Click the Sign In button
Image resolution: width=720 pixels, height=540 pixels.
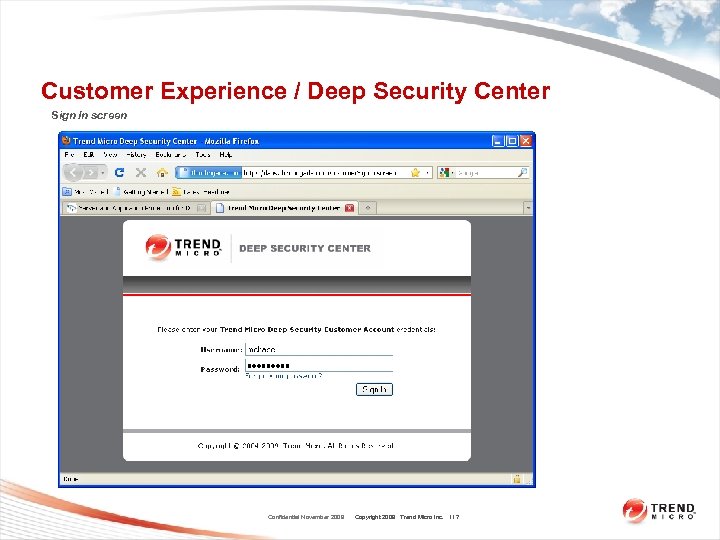(374, 389)
